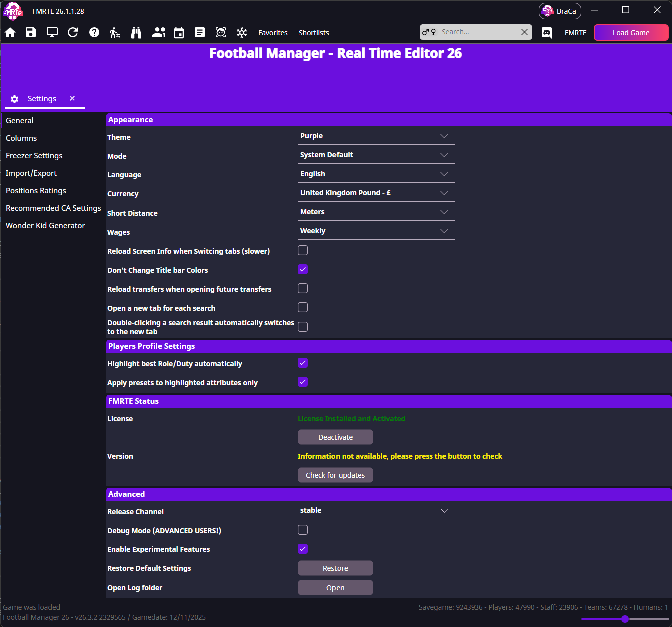Clear the search box with X
The image size is (672, 627).
point(524,32)
